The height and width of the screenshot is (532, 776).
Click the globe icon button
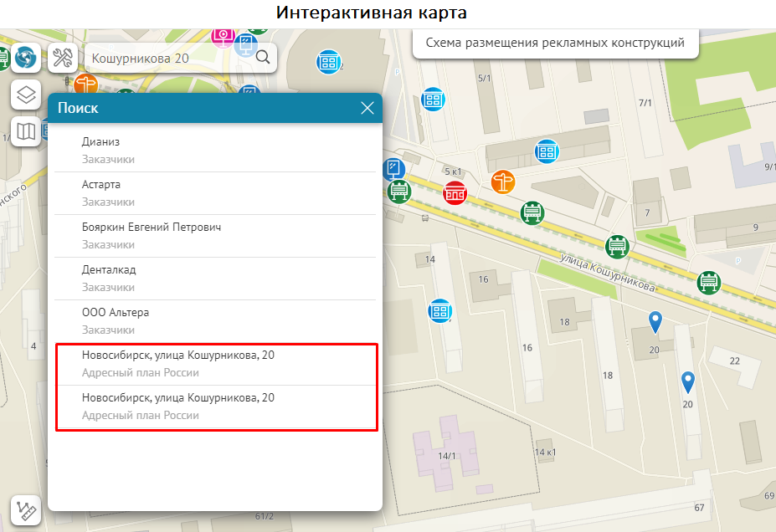[x=27, y=58]
